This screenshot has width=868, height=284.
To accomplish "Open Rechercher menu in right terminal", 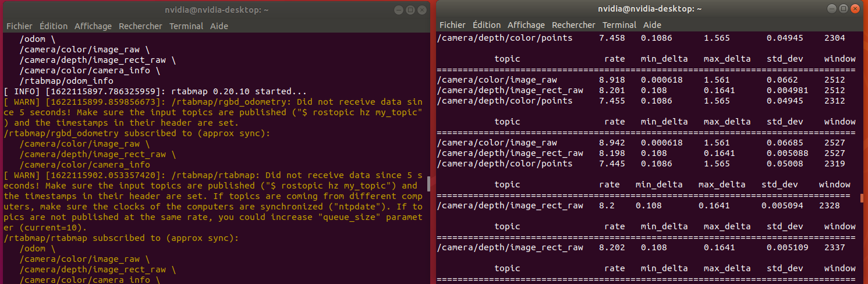I will point(573,25).
